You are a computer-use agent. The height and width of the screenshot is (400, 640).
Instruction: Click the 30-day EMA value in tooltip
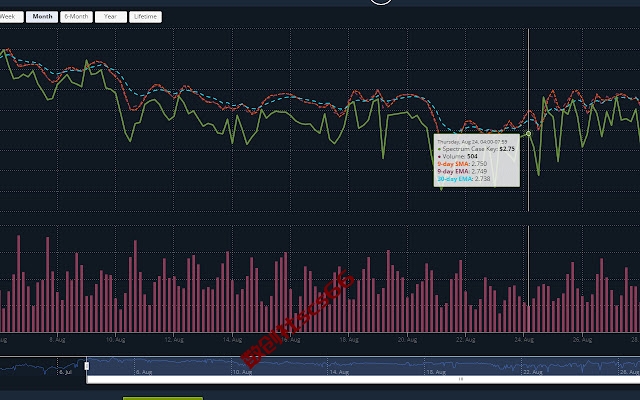point(464,179)
